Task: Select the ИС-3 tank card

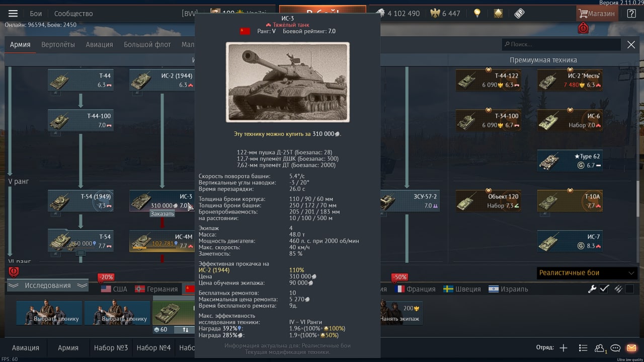Action: tap(162, 201)
